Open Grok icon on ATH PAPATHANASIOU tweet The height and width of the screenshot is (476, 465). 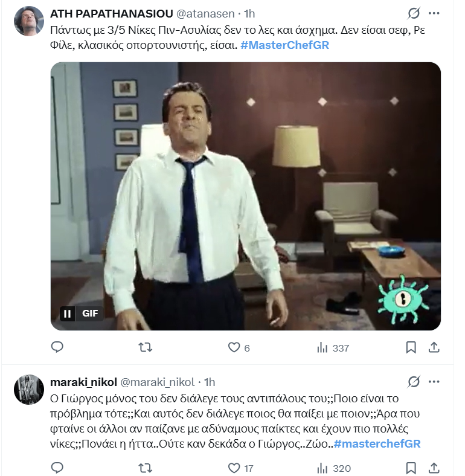pyautogui.click(x=414, y=13)
